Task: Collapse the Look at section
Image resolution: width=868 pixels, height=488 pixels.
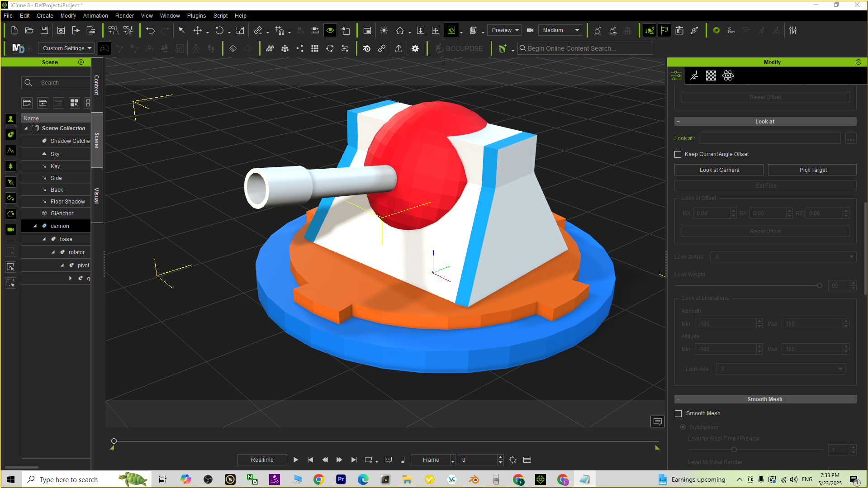Action: point(678,122)
